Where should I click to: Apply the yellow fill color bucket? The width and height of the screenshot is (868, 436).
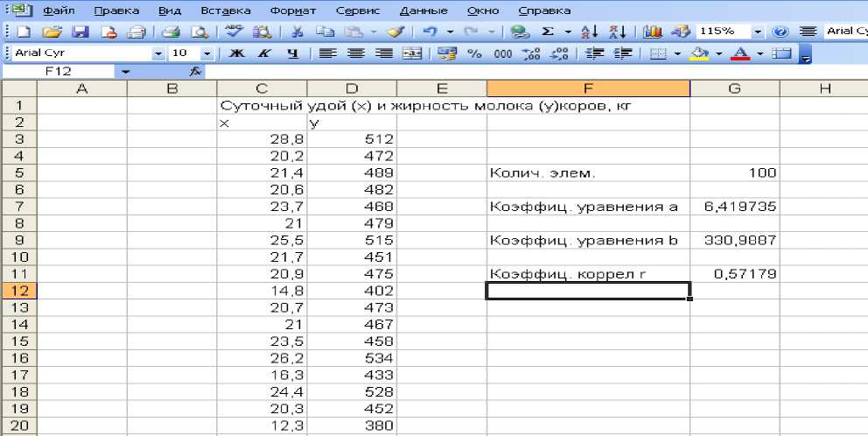(x=700, y=53)
